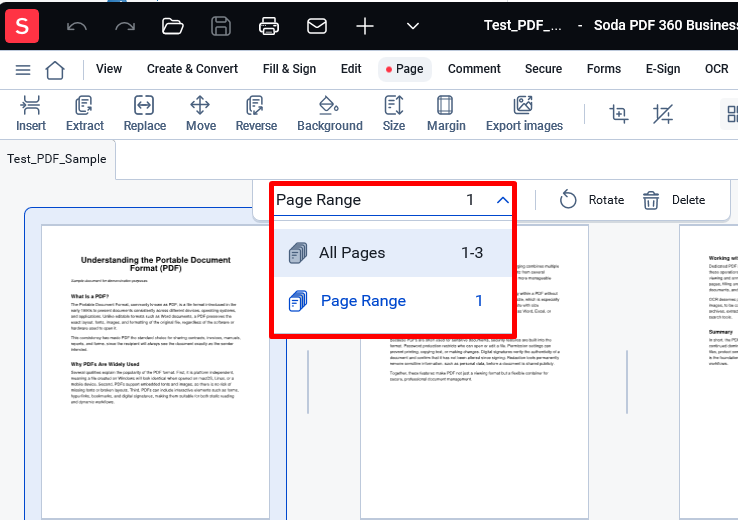Click the thumbnail grid view icon
The height and width of the screenshot is (520, 738).
(x=730, y=114)
